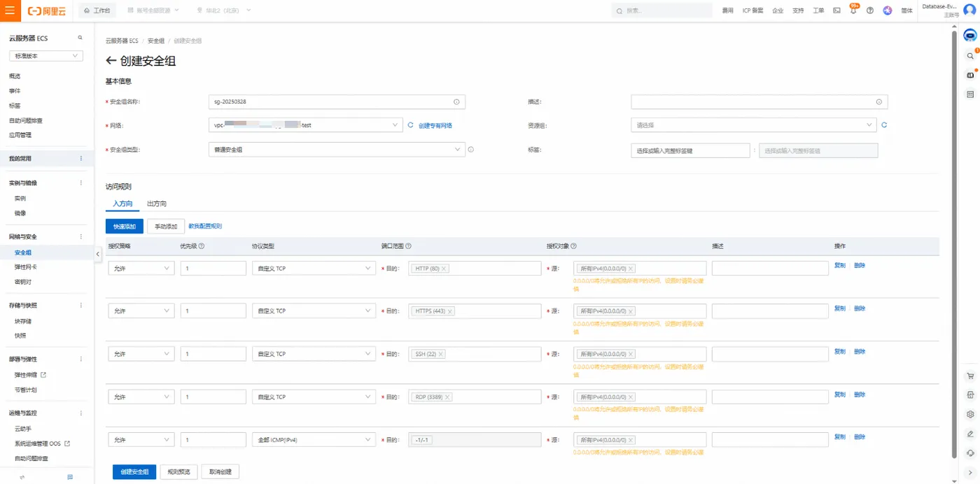Click 删除 in the RDP (3389) row

pos(860,394)
